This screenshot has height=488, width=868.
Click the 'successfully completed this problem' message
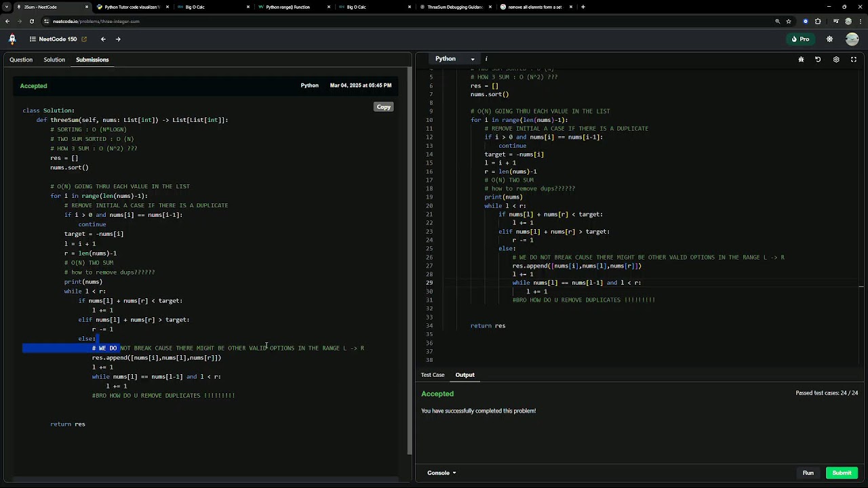coord(478,411)
